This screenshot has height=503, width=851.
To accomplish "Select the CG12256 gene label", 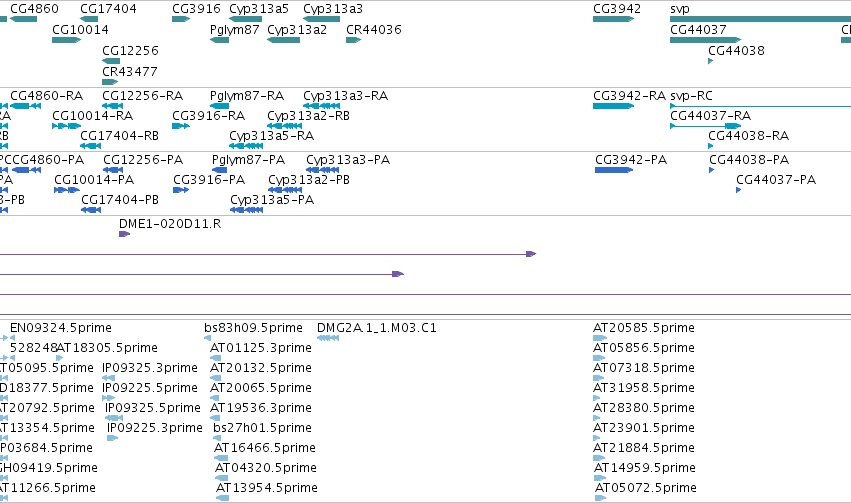I will 130,50.
